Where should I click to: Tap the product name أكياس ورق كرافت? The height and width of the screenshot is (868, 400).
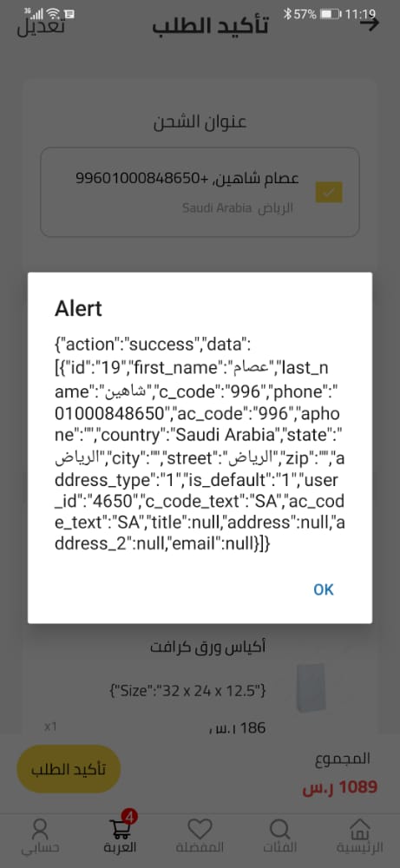coord(207,648)
